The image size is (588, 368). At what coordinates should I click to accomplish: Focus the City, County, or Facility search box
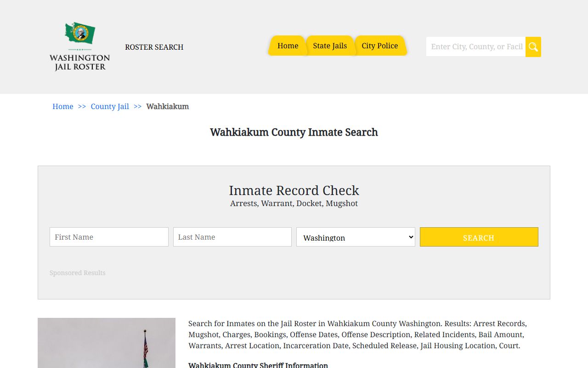(x=476, y=46)
